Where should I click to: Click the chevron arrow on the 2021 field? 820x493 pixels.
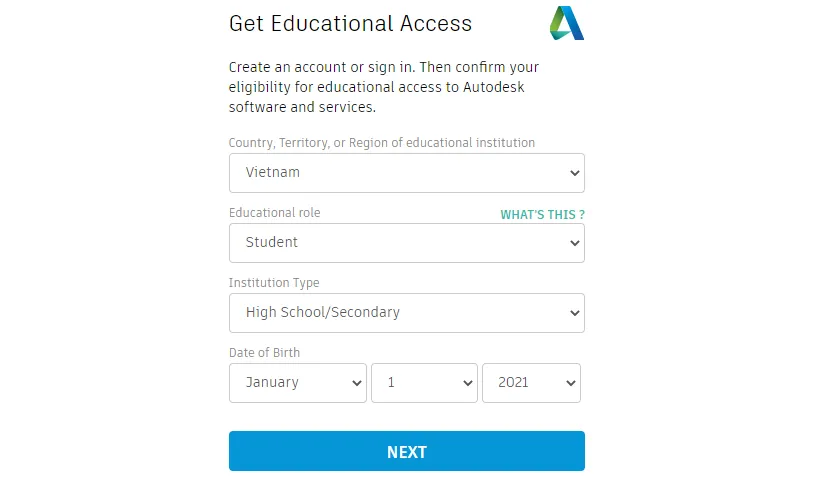tap(570, 383)
